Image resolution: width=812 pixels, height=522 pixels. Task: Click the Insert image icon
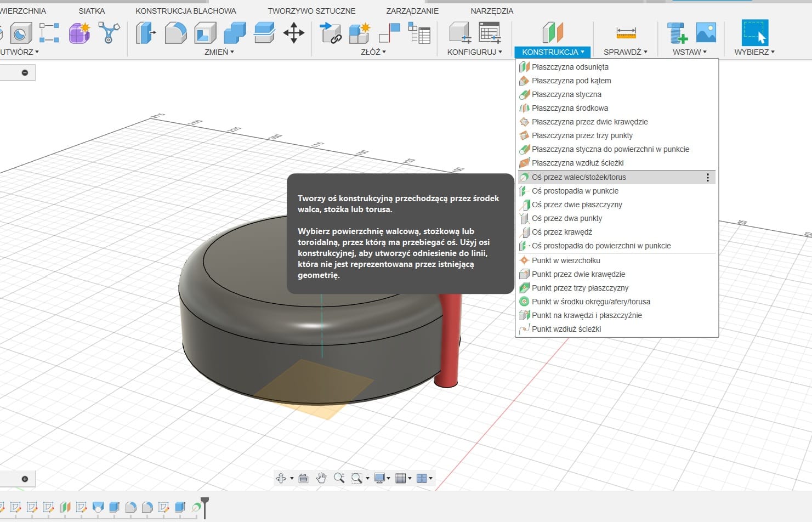pyautogui.click(x=706, y=33)
